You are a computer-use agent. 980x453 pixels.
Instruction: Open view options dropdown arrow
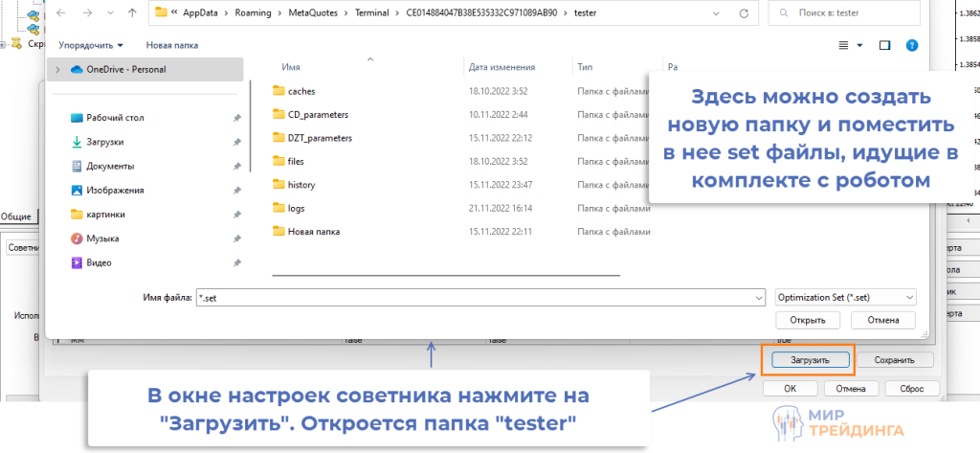coord(859,45)
